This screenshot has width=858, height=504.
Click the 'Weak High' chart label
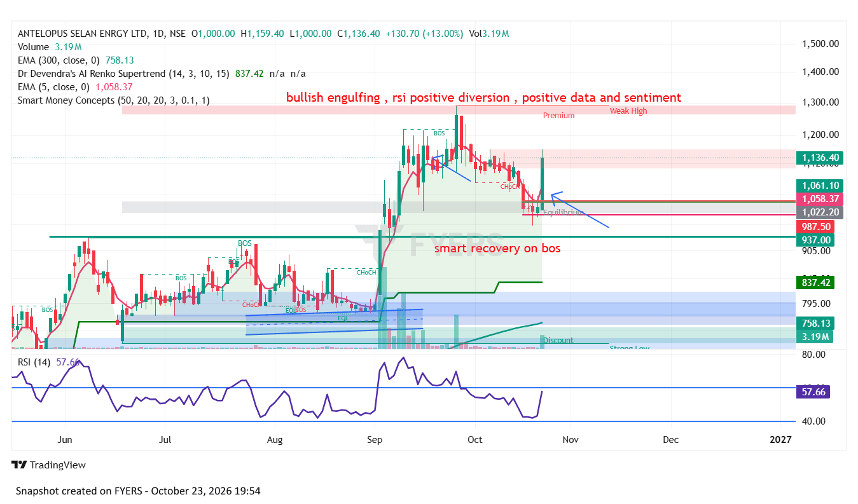pos(628,111)
